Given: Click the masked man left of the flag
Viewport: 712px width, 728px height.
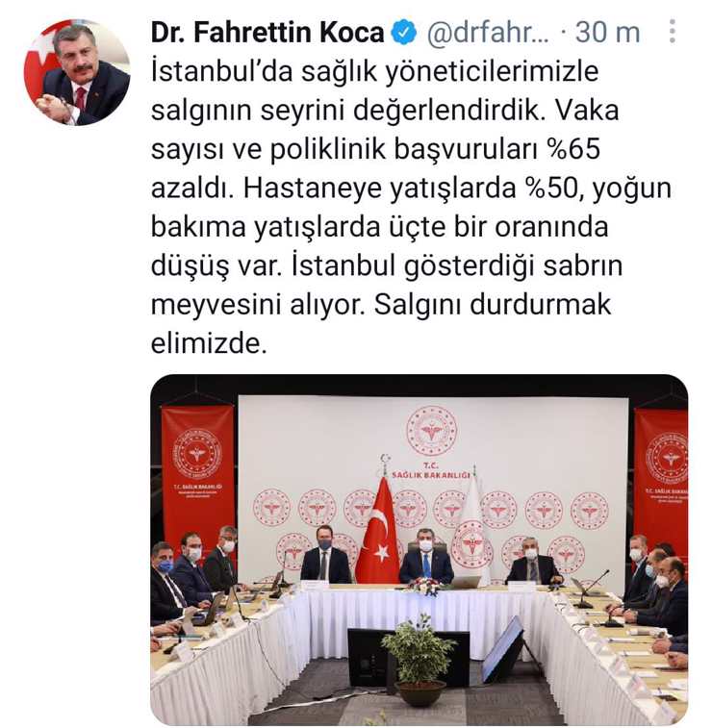Looking at the screenshot, I should pos(325,555).
